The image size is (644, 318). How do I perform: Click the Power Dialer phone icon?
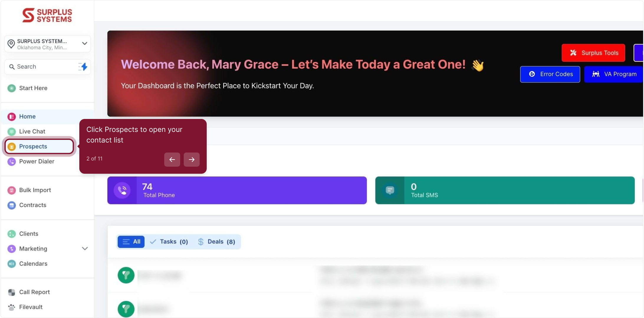point(11,161)
